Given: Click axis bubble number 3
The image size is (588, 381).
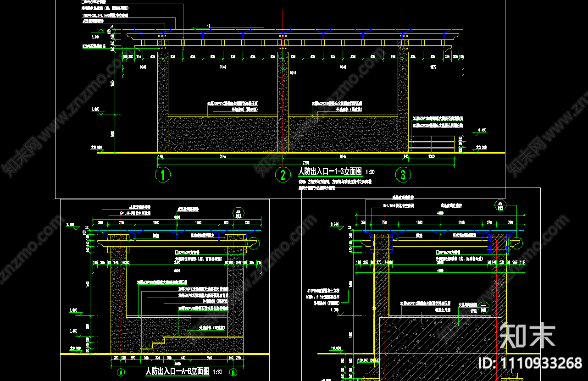Looking at the screenshot, I should 403,175.
